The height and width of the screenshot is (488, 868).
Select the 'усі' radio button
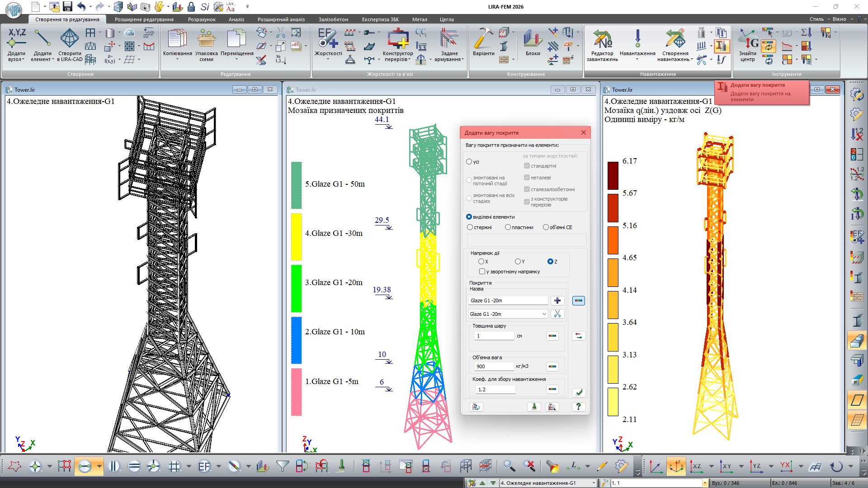(x=469, y=162)
